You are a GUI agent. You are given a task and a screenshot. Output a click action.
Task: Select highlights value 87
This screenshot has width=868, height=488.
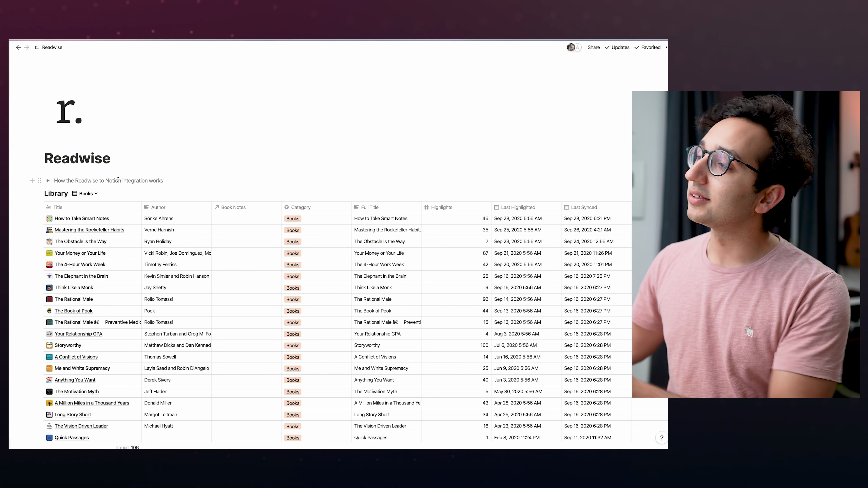click(x=456, y=253)
